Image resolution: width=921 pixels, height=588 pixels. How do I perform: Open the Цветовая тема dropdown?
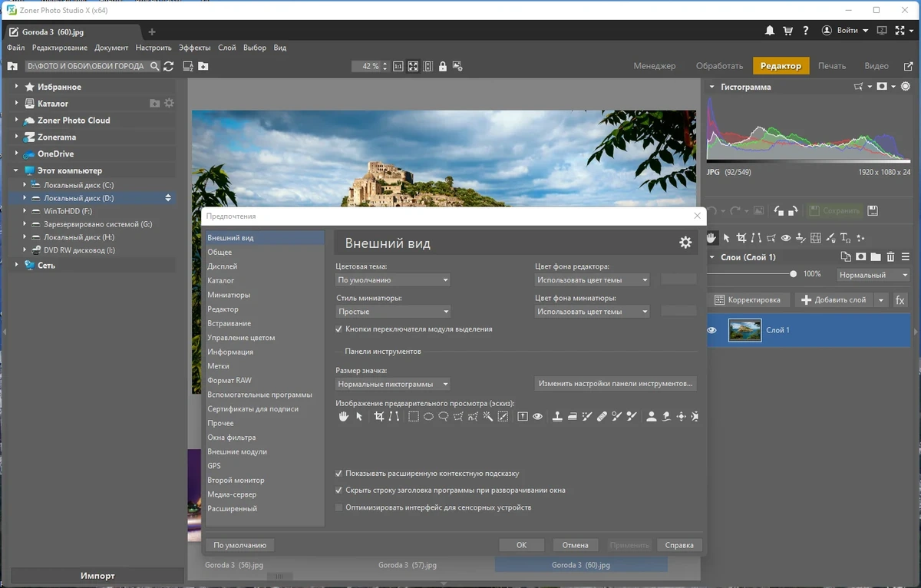coord(393,280)
